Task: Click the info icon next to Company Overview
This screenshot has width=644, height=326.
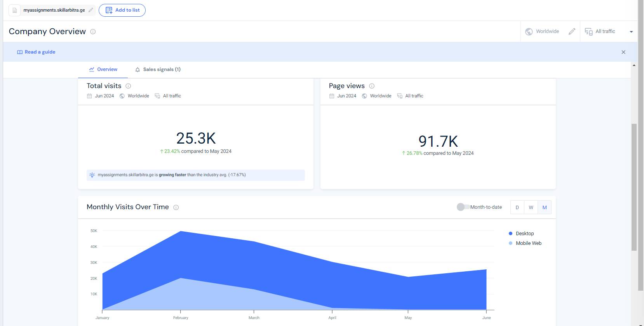Action: pos(93,32)
